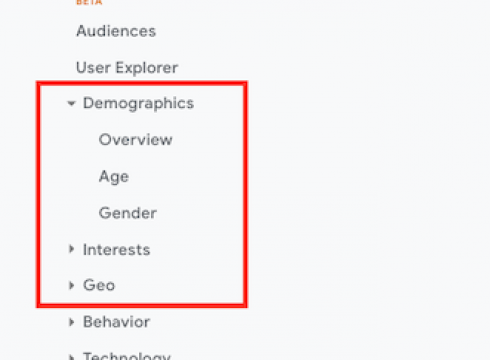Screen dimensions: 490x360
Task: Select the Technology menu label
Action: pyautogui.click(x=127, y=356)
